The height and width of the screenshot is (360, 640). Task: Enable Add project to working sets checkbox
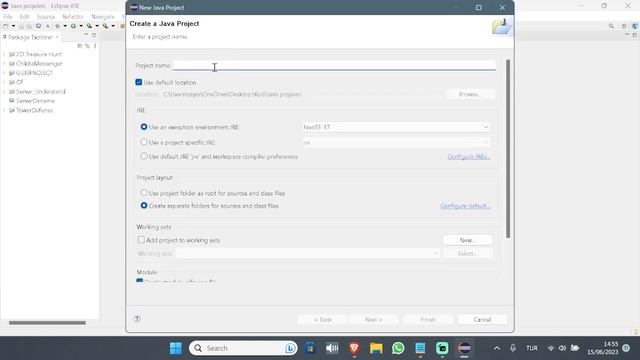pyautogui.click(x=141, y=240)
